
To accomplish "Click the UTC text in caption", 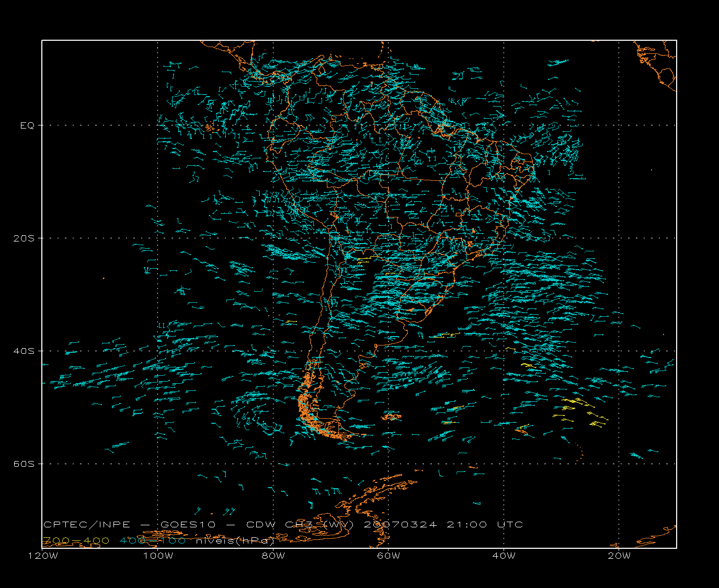I will click(x=510, y=525).
